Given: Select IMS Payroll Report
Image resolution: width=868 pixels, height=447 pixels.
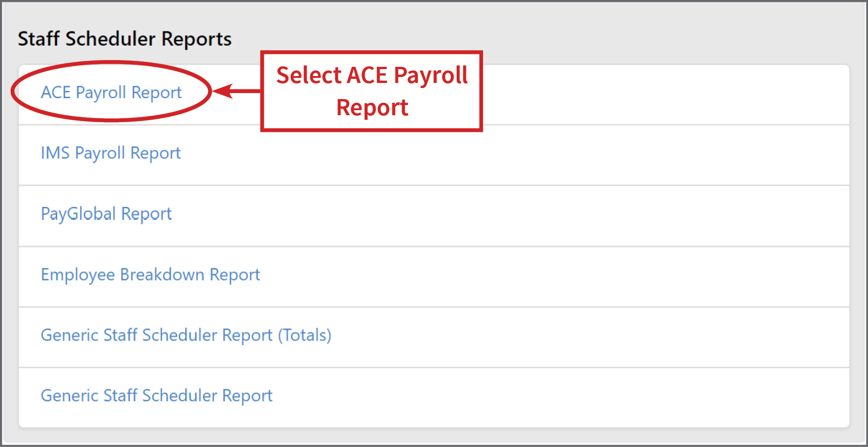Looking at the screenshot, I should (111, 153).
